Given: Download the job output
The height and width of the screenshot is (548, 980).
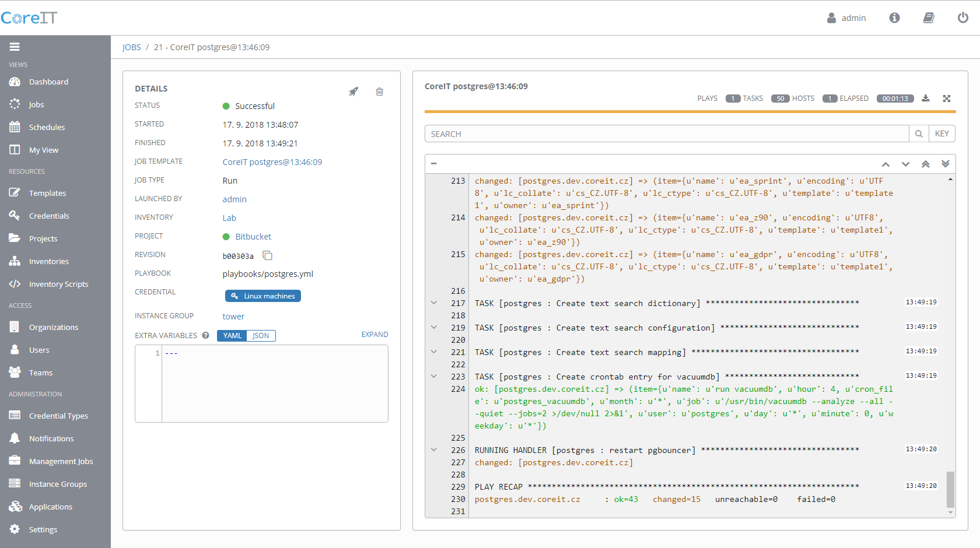Looking at the screenshot, I should click(x=926, y=99).
